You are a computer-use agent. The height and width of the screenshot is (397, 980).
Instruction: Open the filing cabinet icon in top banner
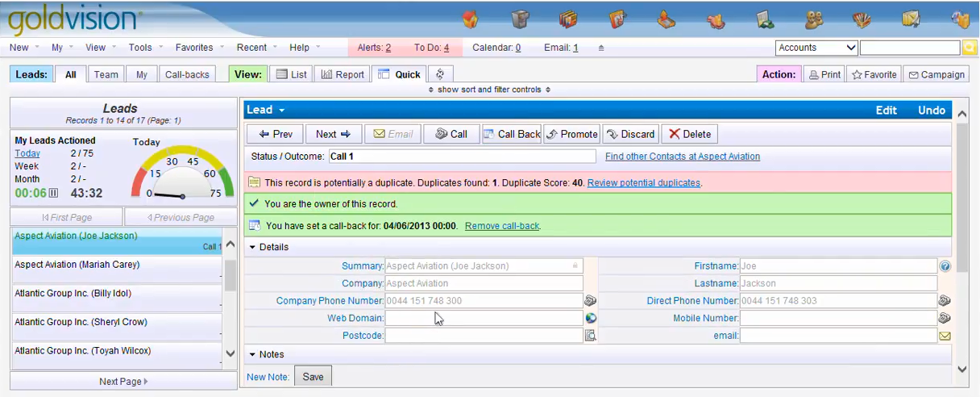pyautogui.click(x=521, y=19)
